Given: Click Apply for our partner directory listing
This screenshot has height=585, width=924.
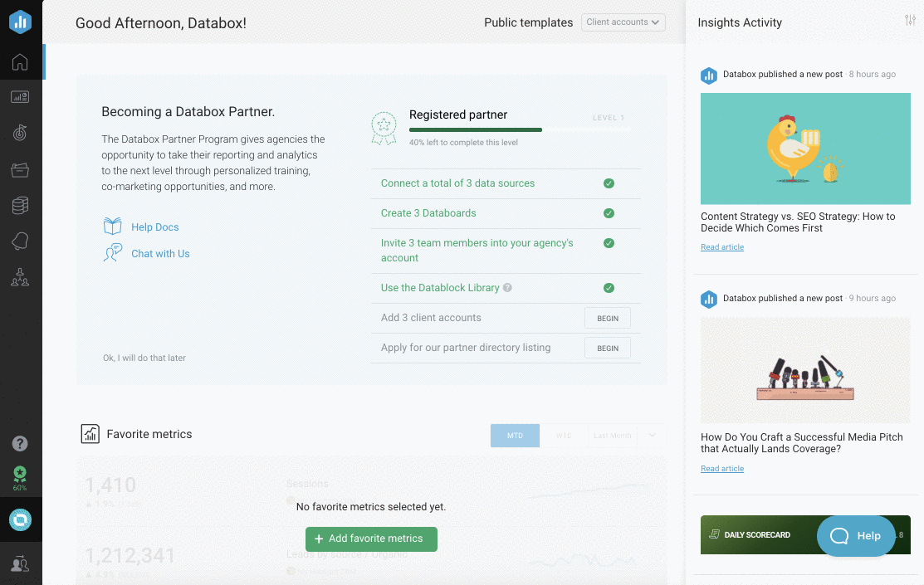Looking at the screenshot, I should [x=466, y=348].
